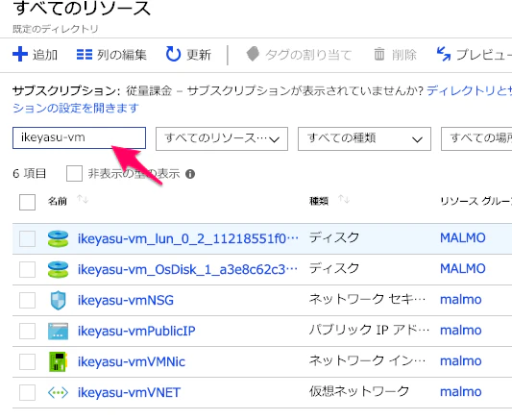
Task: Click the ikeyasu-vmVMNic network card icon
Action: point(59,361)
